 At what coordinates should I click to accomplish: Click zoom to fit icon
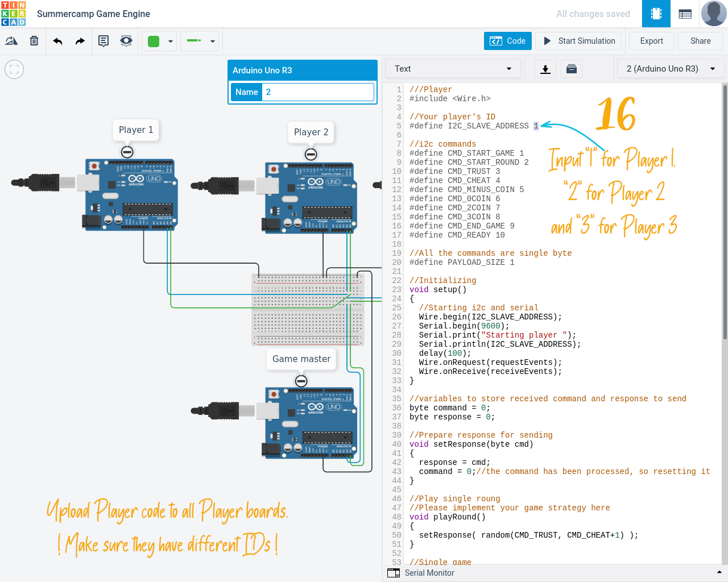click(x=14, y=69)
